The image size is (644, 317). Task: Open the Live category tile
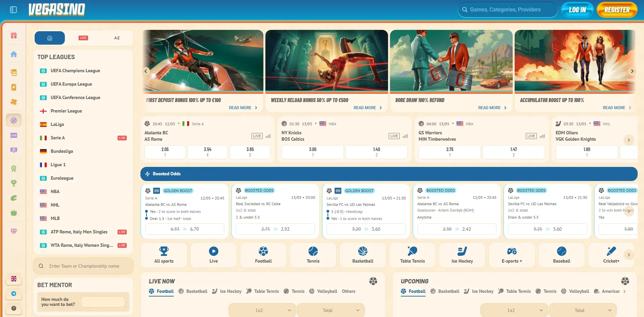tap(214, 255)
